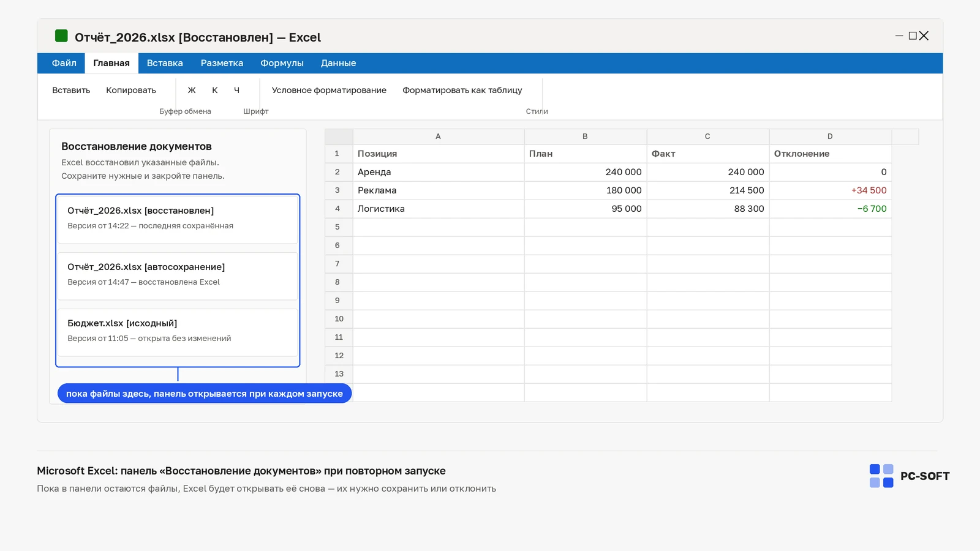Click the Аренда deviation cell showing 0
Screen dimensions: 980x551
[x=830, y=172]
